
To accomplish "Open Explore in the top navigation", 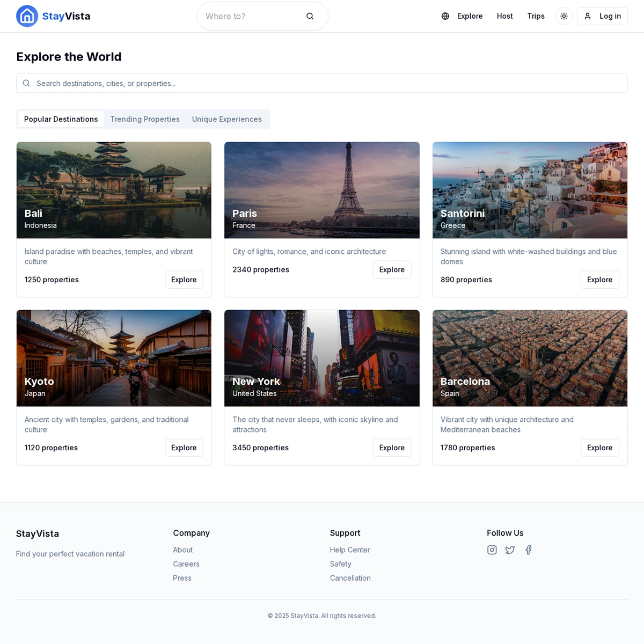I will coord(470,16).
